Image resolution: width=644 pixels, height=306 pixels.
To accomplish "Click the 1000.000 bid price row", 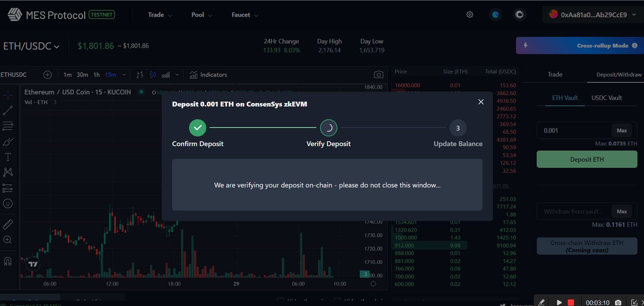I will pyautogui.click(x=455, y=238).
